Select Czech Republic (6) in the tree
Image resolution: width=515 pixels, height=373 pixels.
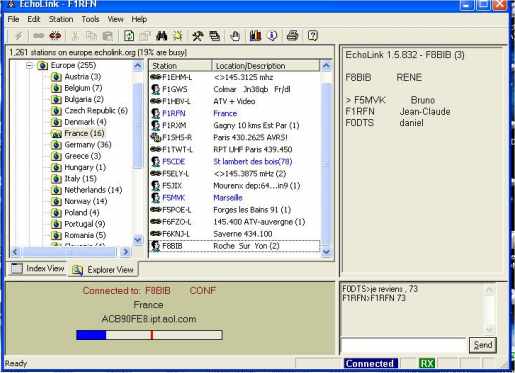pyautogui.click(x=96, y=111)
